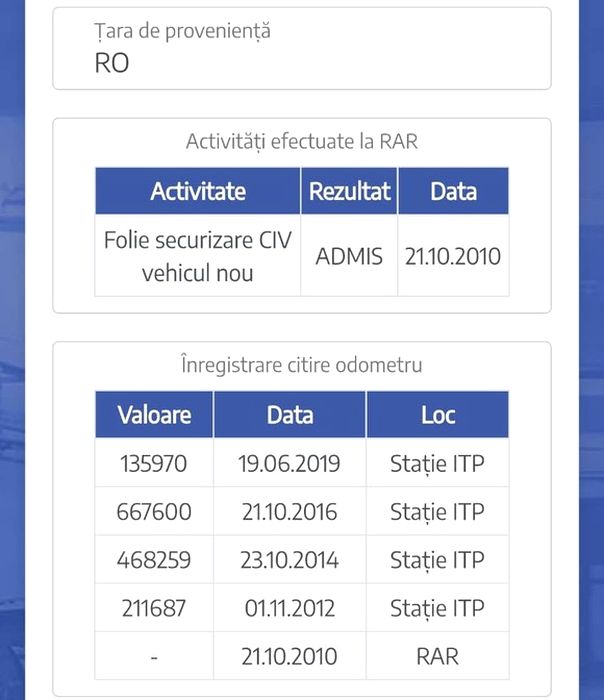Click the odometer value 135970
Screen dimensions: 604x700
click(x=154, y=464)
